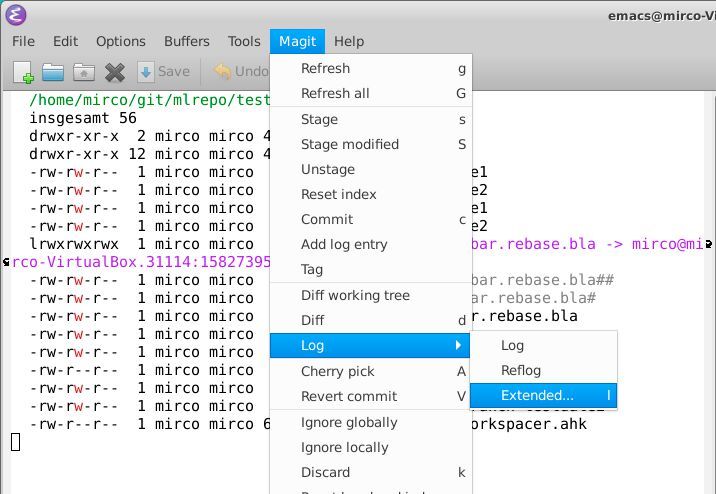Select Reflog in the Log submenu

(x=543, y=370)
